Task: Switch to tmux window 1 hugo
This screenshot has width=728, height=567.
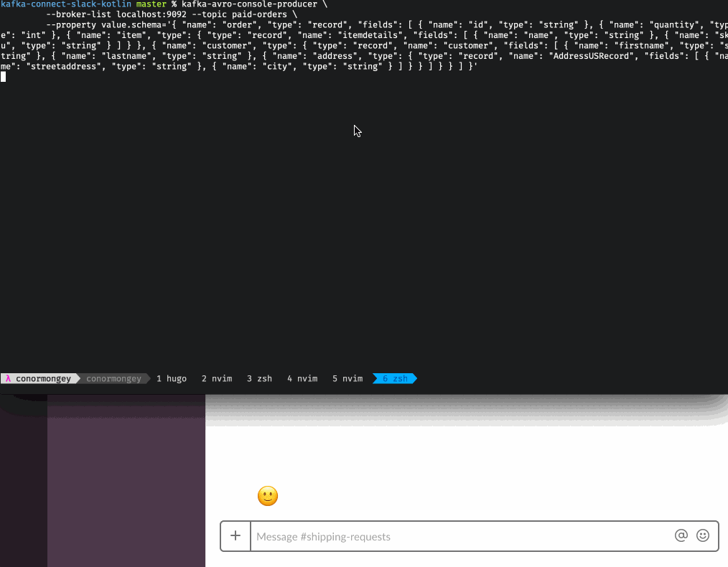Action: 172,379
